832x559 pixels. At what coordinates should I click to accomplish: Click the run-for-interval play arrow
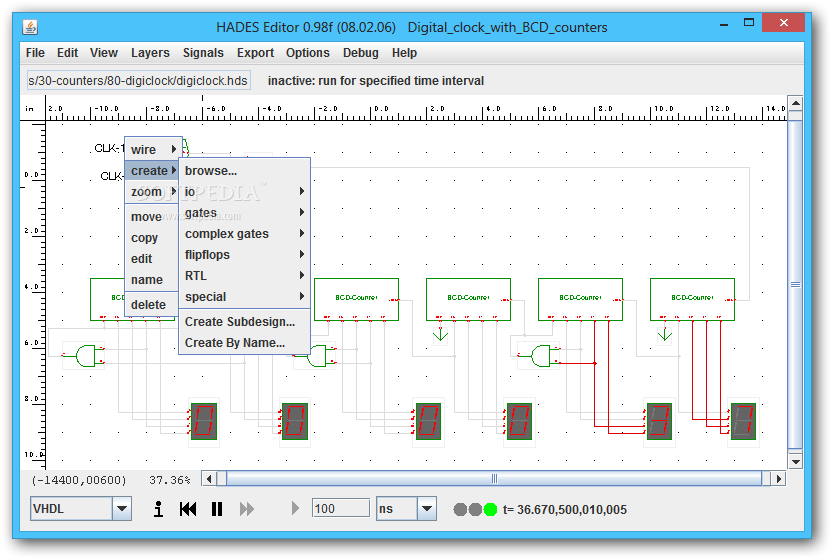295,509
